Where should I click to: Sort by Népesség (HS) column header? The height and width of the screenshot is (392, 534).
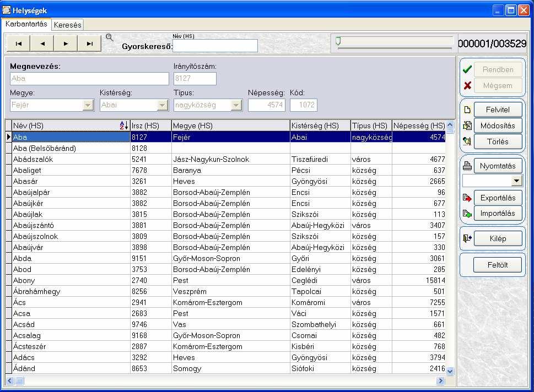coord(419,126)
